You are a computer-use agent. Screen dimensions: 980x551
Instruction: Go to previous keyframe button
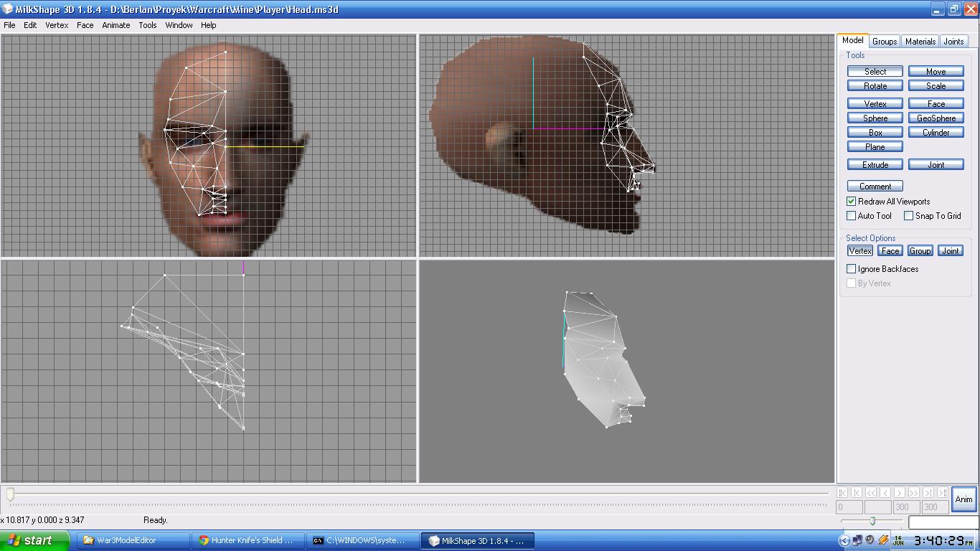857,492
